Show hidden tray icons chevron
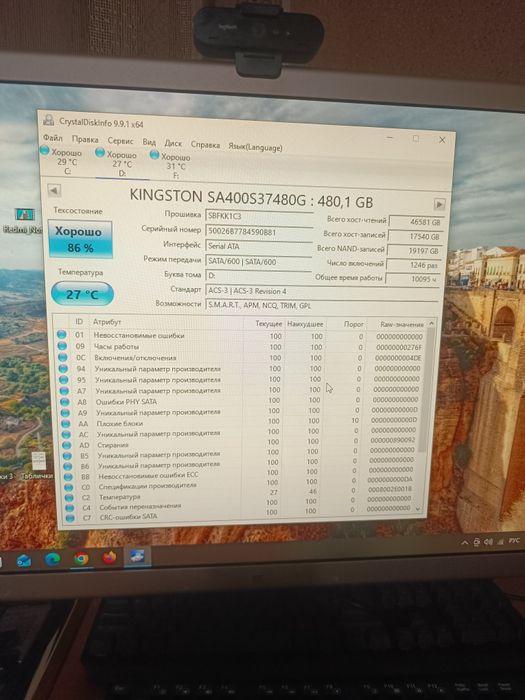 (x=465, y=542)
